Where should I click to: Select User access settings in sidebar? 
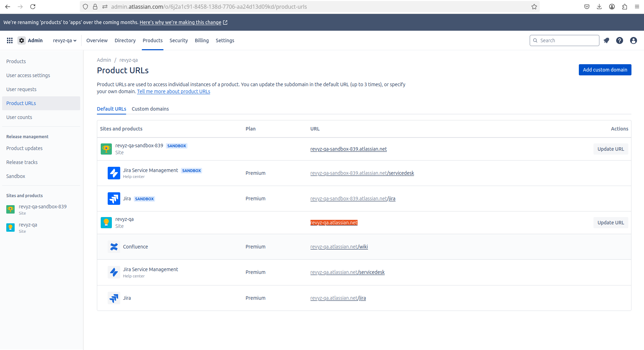[x=28, y=75]
